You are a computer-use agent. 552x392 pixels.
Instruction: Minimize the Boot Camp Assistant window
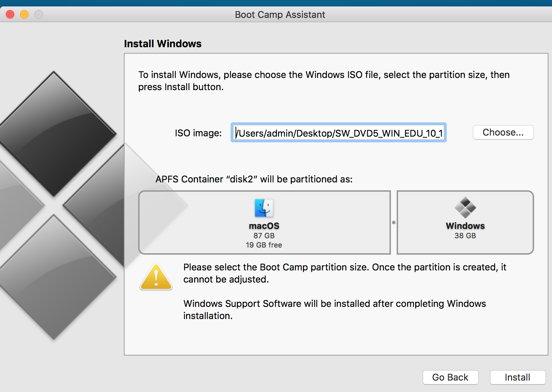[x=24, y=14]
